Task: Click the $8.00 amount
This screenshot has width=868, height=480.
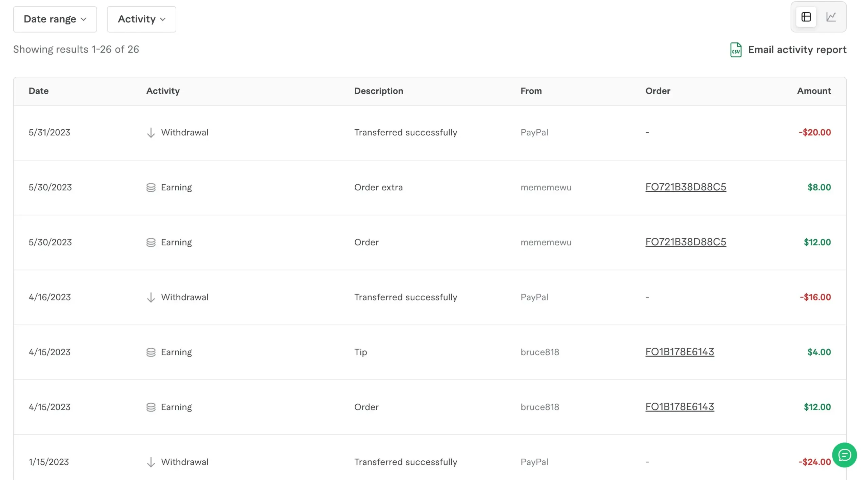Action: point(819,187)
